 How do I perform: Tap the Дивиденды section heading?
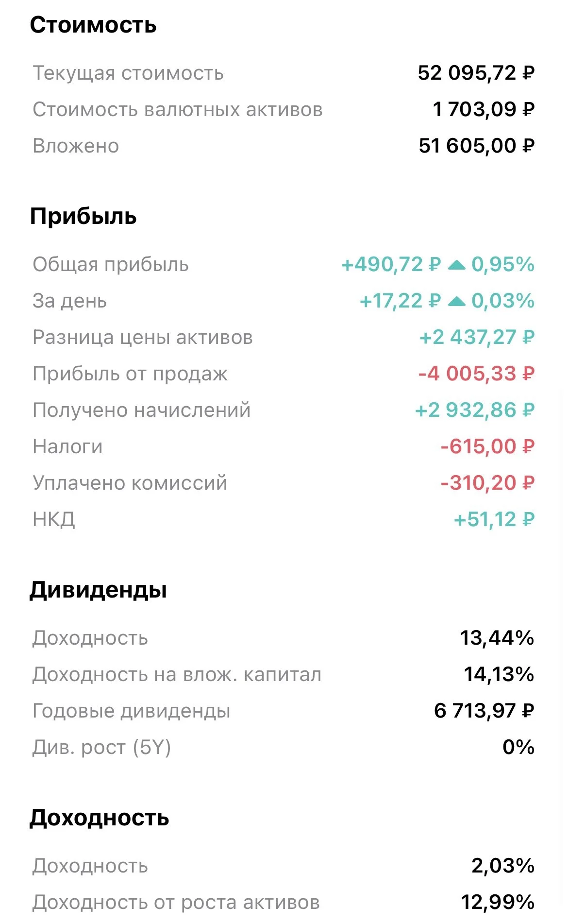98,590
